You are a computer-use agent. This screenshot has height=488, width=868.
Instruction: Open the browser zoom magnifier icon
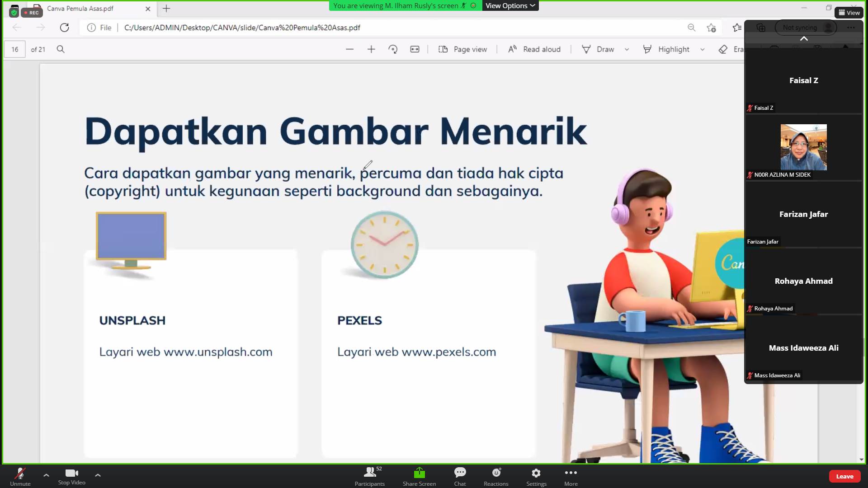point(691,28)
